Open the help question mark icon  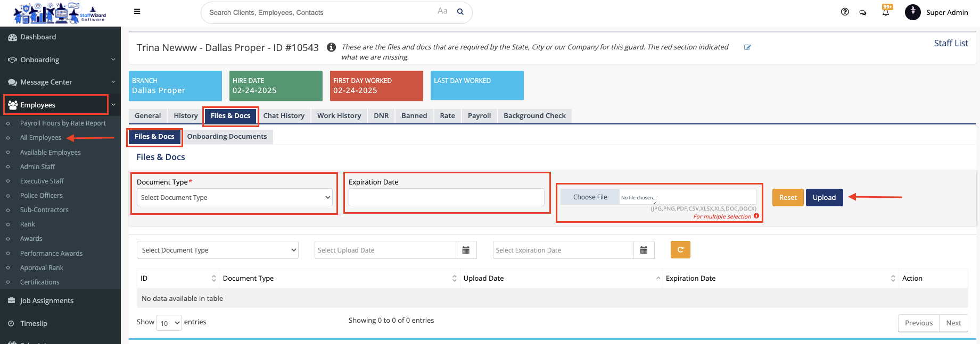point(845,12)
